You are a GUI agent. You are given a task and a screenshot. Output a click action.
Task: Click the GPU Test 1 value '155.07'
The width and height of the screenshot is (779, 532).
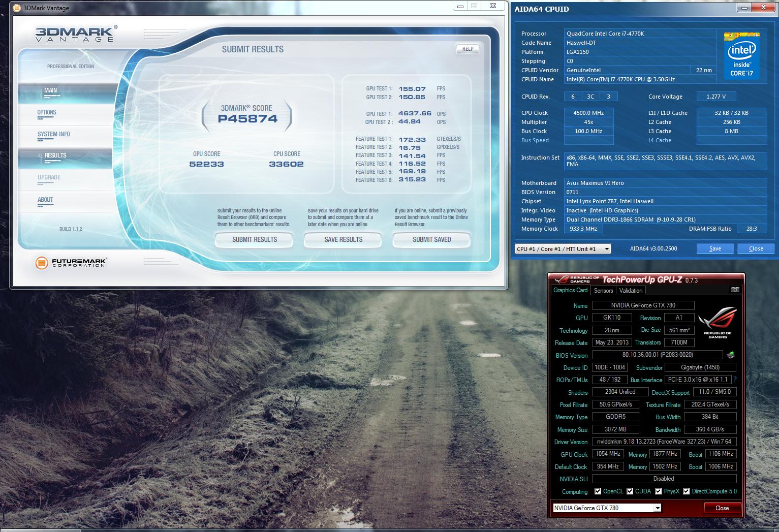pyautogui.click(x=412, y=88)
